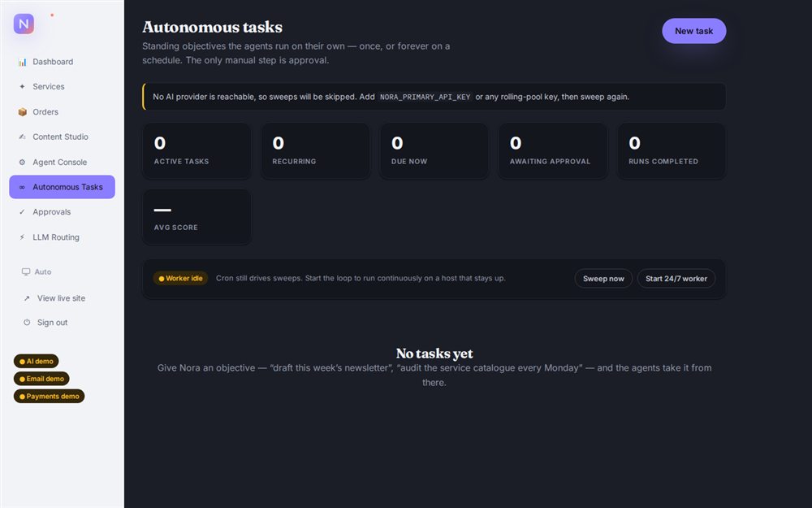Click the Due Now stat card
Screen dimensions: 812x508
[434, 151]
